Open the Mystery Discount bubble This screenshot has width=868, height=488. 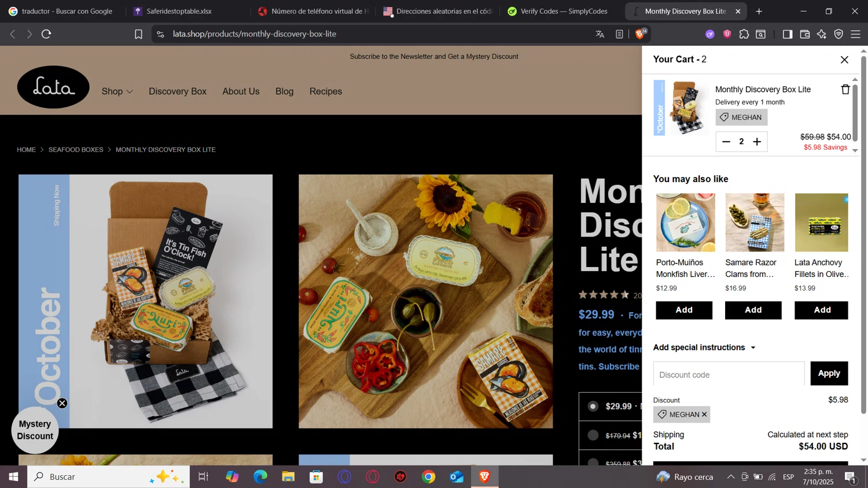(x=35, y=430)
